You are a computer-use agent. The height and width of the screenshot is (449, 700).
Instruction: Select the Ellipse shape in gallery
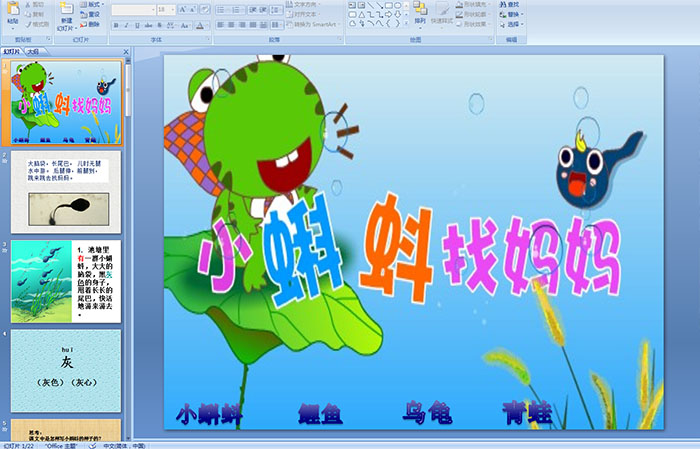coord(397,5)
